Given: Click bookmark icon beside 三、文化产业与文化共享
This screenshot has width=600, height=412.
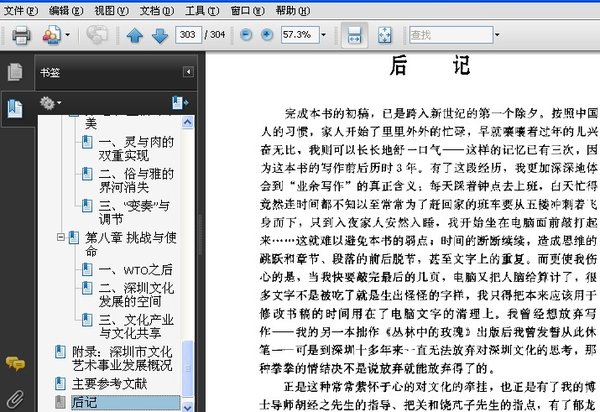Looking at the screenshot, I should pyautogui.click(x=87, y=319).
